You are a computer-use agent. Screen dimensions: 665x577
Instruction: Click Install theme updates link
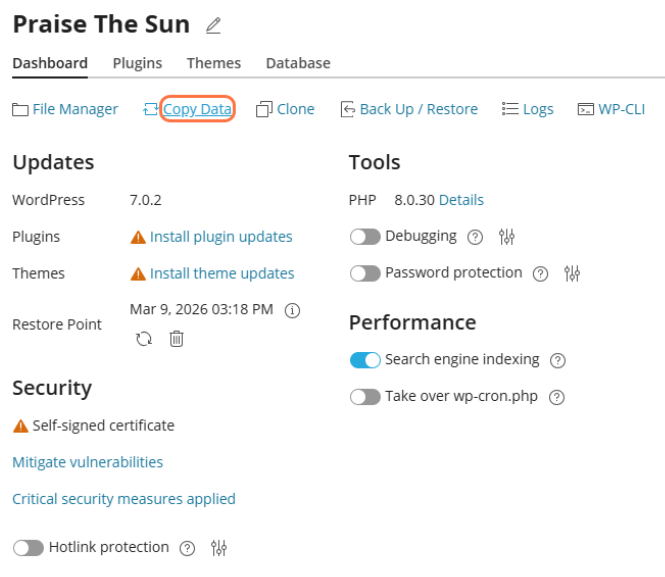222,274
